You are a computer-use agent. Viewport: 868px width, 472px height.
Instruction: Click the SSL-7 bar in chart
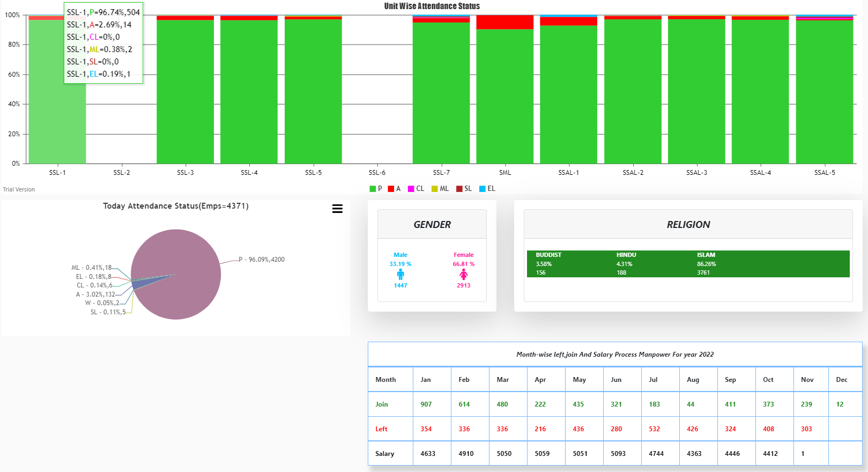pyautogui.click(x=441, y=97)
